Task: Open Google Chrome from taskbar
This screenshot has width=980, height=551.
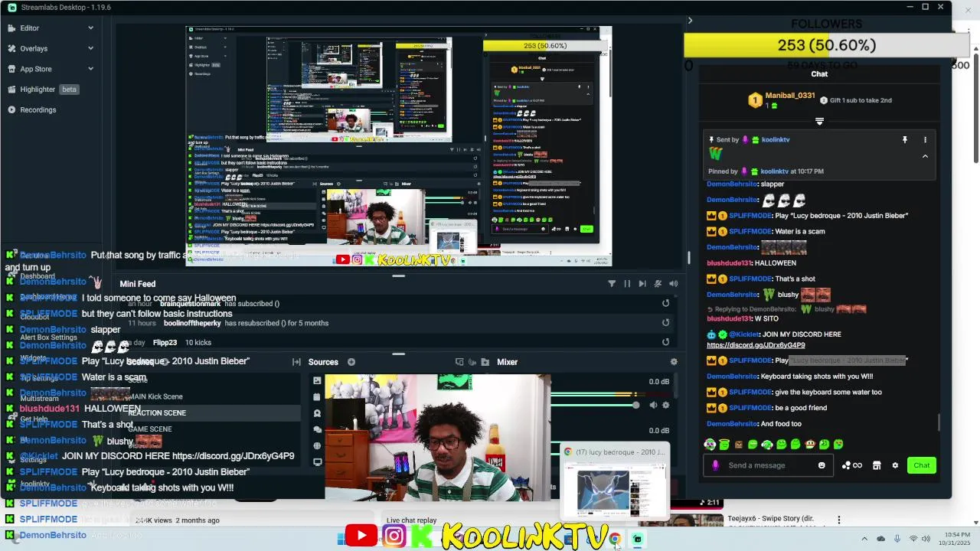Action: [x=615, y=539]
